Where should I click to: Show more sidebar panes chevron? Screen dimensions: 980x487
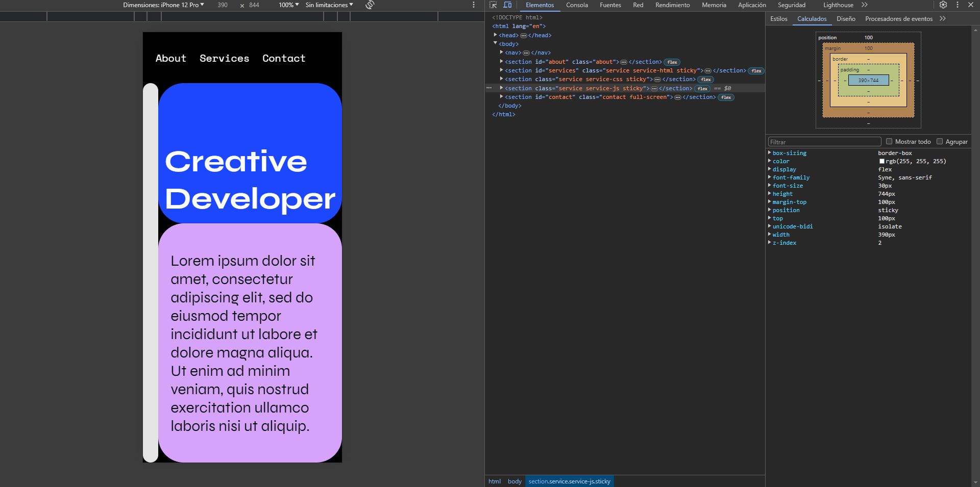943,19
